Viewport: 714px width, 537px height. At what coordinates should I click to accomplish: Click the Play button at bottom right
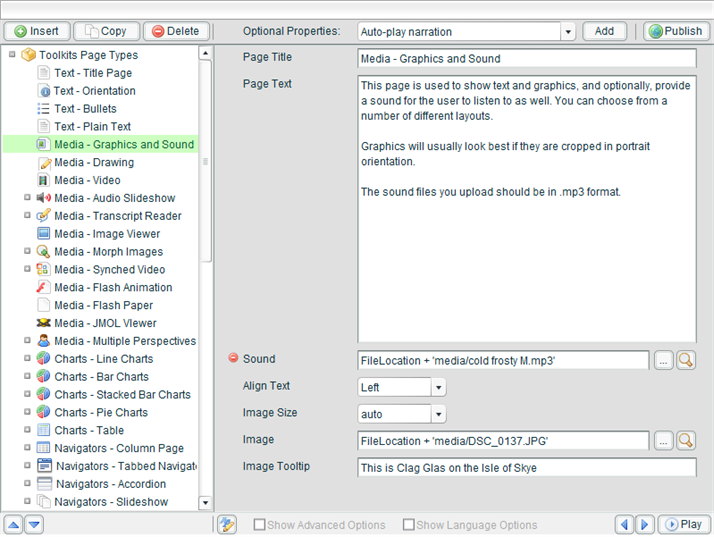coord(684,525)
